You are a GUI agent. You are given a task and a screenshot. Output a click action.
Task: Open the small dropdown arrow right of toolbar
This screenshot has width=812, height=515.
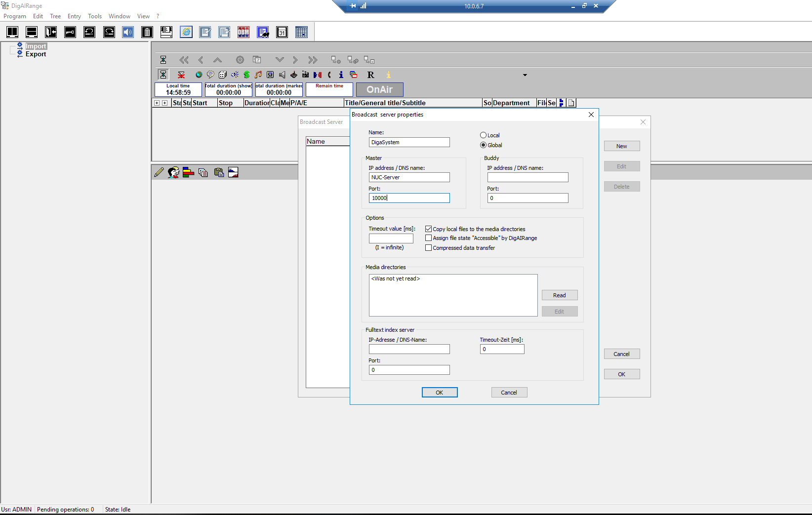pos(525,75)
